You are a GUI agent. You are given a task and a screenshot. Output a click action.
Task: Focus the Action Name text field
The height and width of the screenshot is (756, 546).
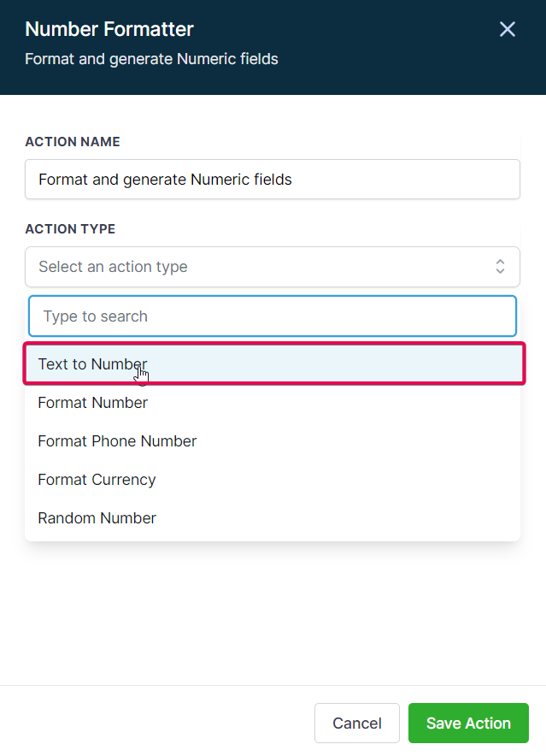click(273, 180)
